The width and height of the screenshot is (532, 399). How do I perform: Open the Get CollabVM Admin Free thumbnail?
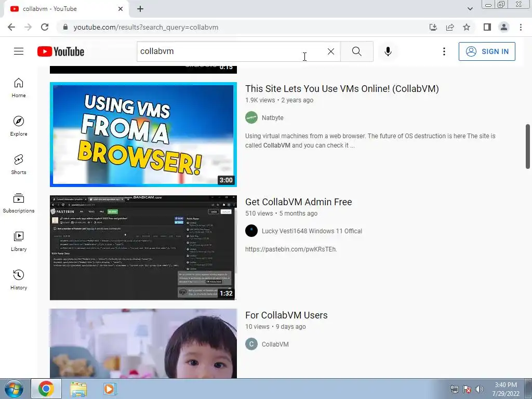143,248
